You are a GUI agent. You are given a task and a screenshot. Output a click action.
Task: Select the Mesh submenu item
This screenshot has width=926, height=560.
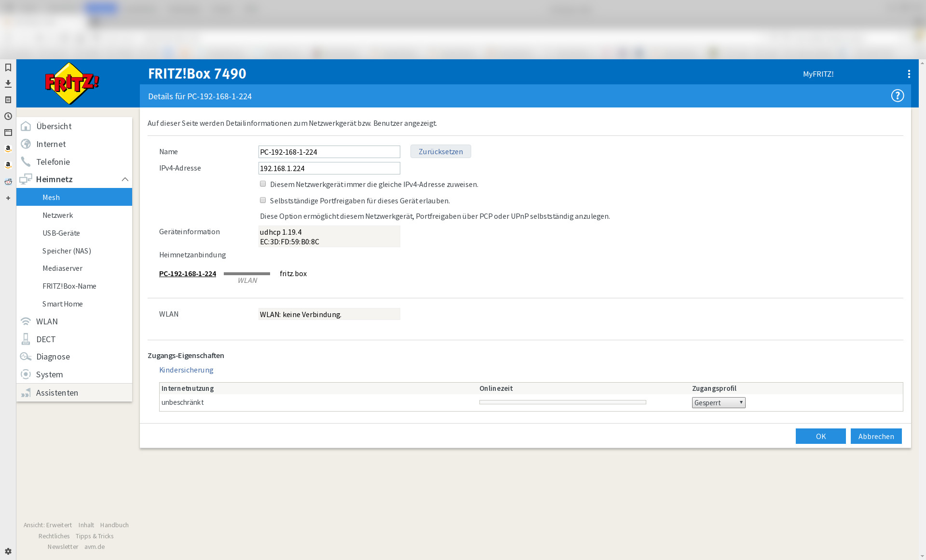(x=74, y=197)
